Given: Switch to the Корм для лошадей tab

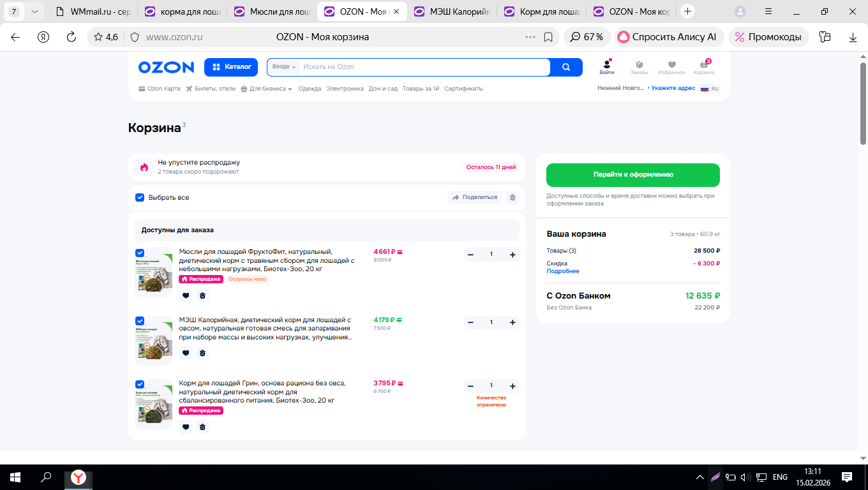Looking at the screenshot, I should (542, 11).
